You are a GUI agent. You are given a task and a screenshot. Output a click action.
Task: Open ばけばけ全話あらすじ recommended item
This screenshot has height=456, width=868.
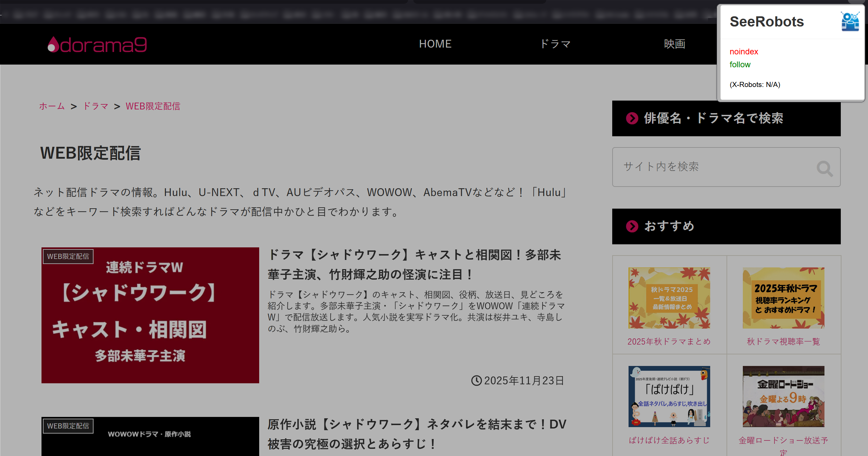(669, 440)
